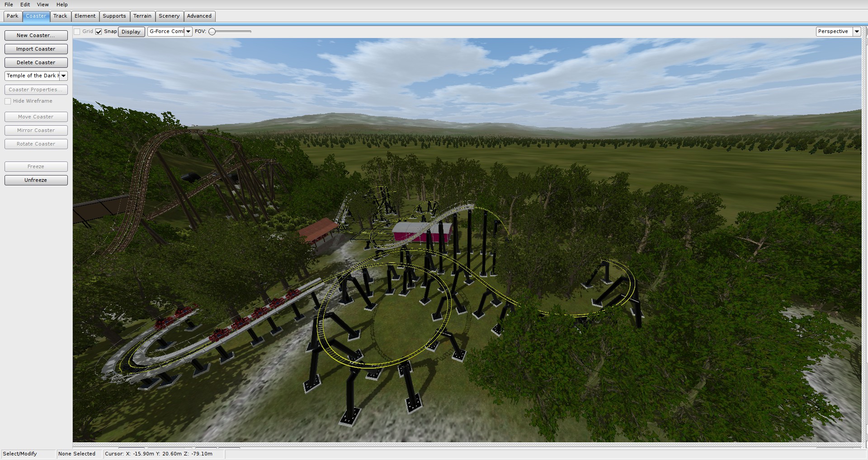
Task: Expand the Perspective view dropdown
Action: click(x=856, y=32)
